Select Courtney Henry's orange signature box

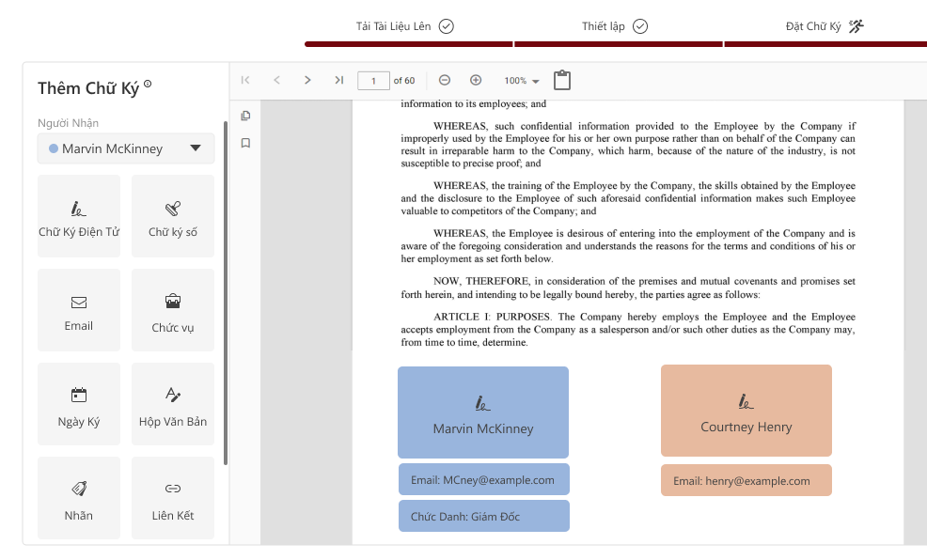pos(746,412)
